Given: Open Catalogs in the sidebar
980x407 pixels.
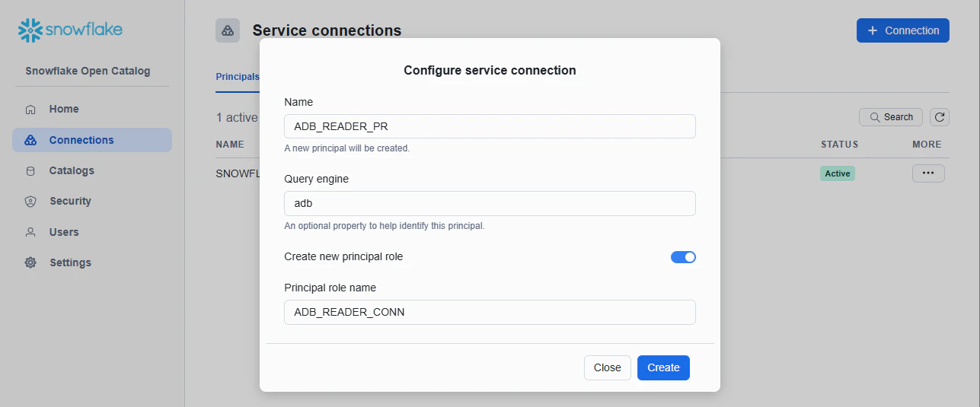Looking at the screenshot, I should [x=72, y=171].
